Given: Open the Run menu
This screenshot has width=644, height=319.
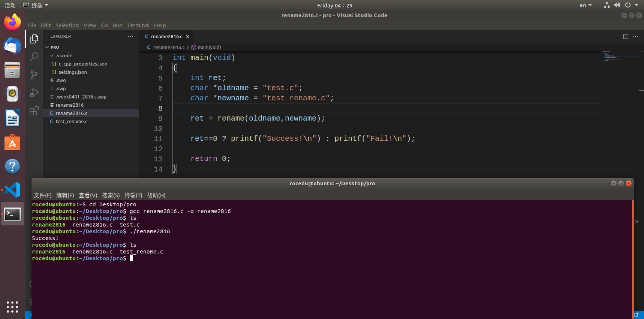Looking at the screenshot, I should pos(117,25).
